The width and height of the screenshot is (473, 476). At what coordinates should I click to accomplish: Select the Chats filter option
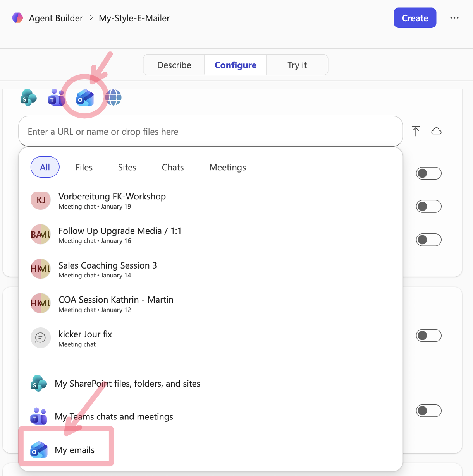(x=172, y=167)
